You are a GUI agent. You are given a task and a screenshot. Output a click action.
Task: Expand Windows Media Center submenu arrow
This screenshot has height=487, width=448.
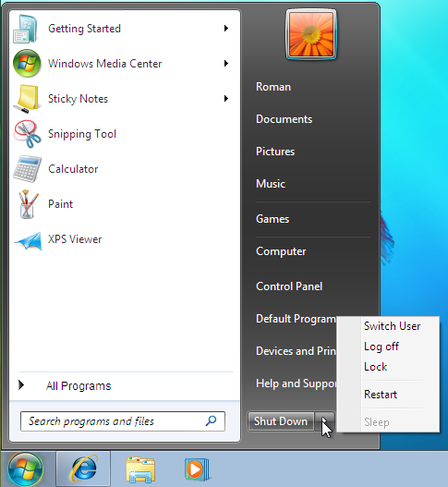(x=226, y=64)
